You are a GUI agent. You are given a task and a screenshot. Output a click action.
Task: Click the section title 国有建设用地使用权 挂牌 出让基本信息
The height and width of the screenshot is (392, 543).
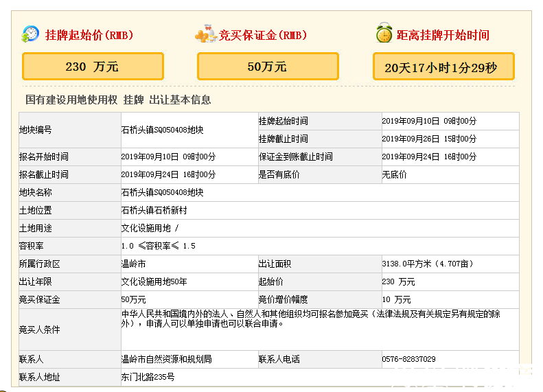118,100
